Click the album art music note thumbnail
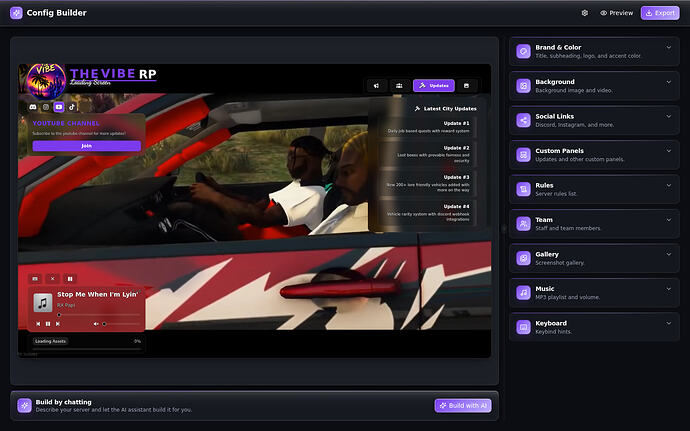The width and height of the screenshot is (690, 431). tap(43, 302)
